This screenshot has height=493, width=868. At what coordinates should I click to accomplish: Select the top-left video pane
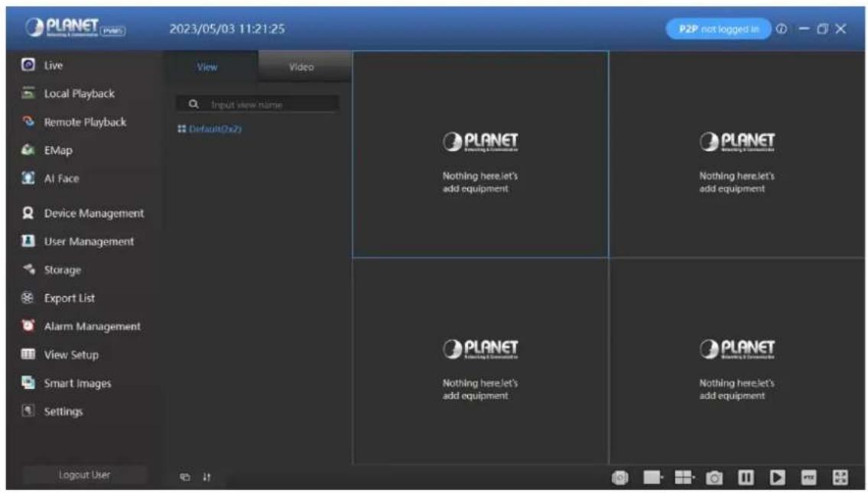pyautogui.click(x=480, y=154)
